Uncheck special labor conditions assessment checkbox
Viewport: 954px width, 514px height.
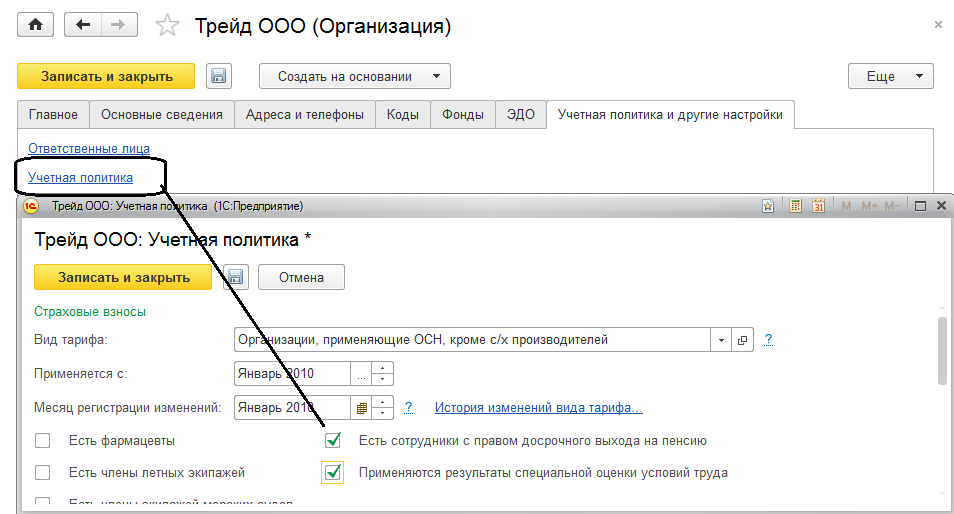(x=333, y=472)
